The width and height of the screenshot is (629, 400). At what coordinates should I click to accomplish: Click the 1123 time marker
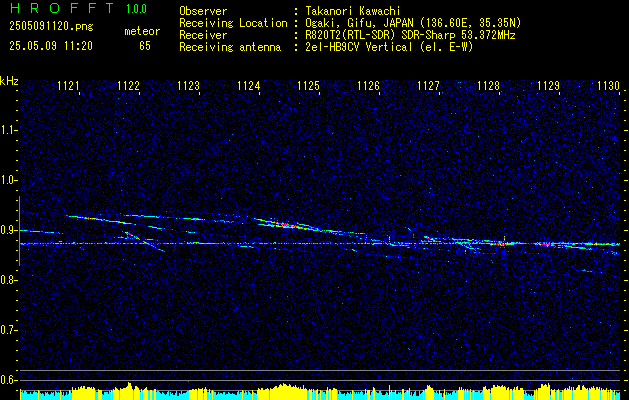pyautogui.click(x=189, y=86)
